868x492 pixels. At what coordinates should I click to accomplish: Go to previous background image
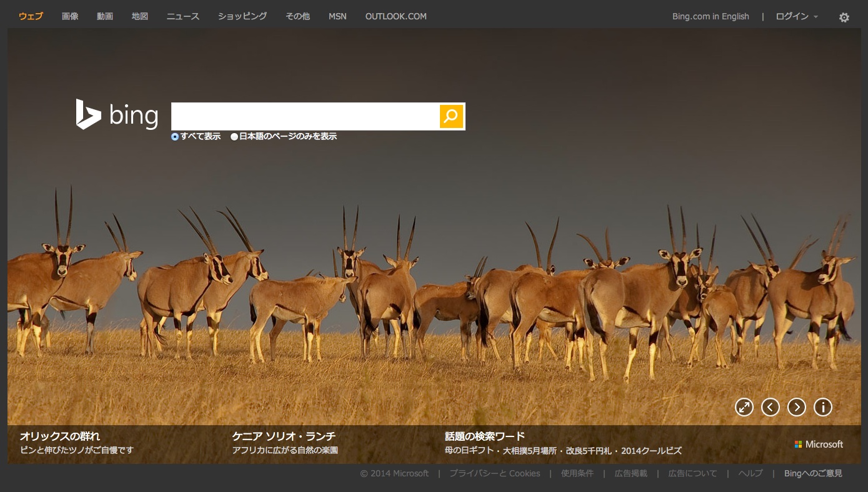click(x=770, y=407)
